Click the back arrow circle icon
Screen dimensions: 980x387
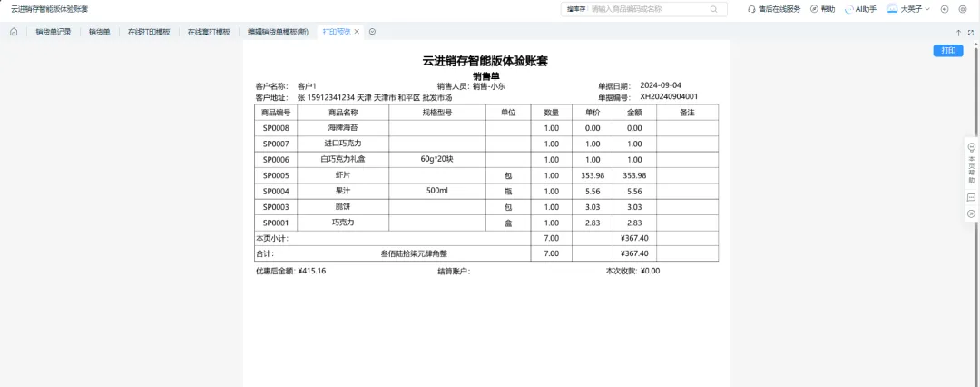point(945,9)
